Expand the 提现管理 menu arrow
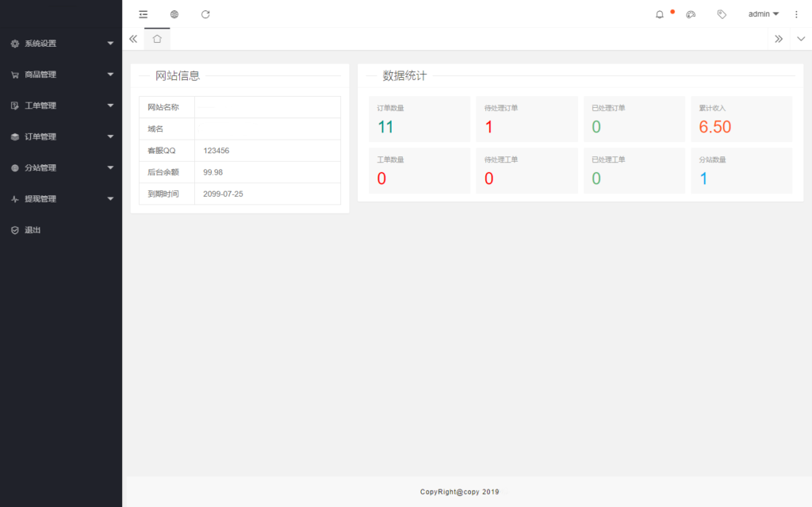 coord(110,199)
